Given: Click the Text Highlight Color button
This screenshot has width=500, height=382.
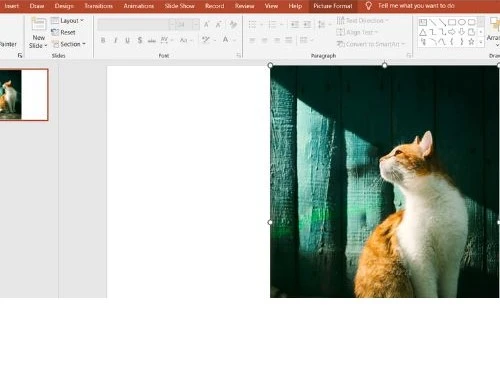Looking at the screenshot, I should tap(206, 40).
